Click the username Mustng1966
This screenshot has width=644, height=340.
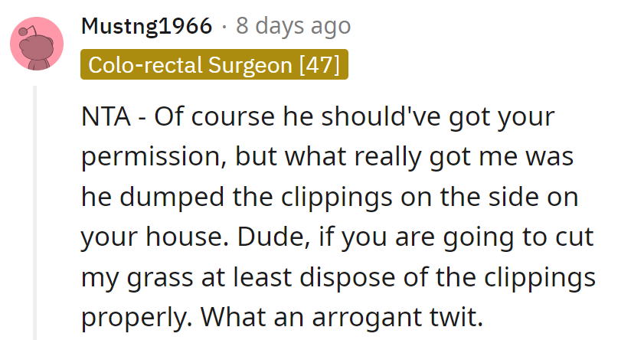(145, 27)
